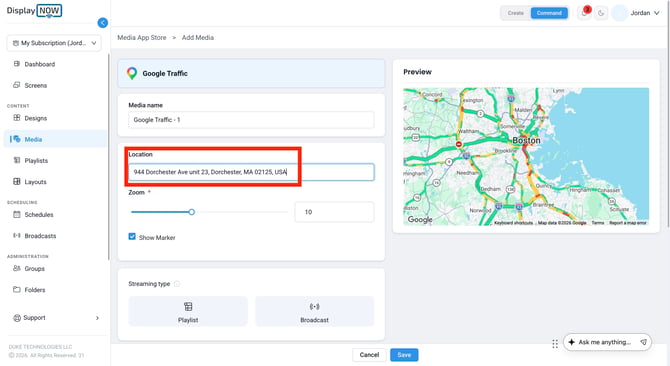This screenshot has height=366, width=670.
Task: Click the Boston label on map
Action: (x=526, y=140)
